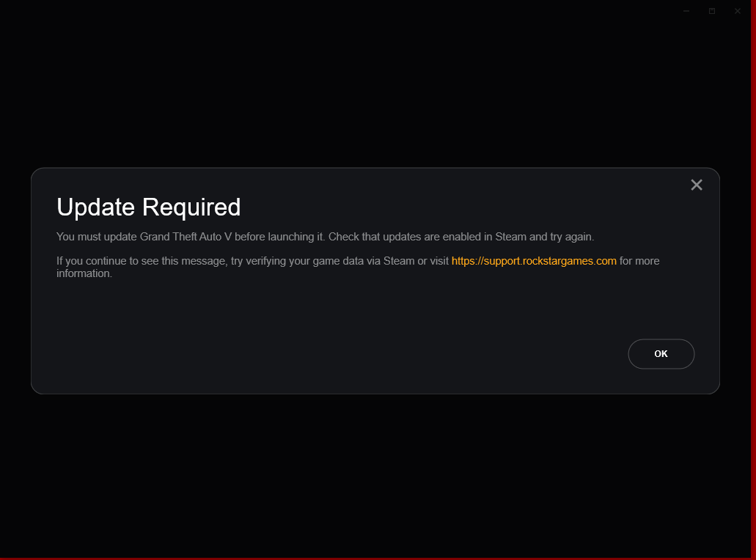Click OK to dismiss the Update Required dialog

pos(661,354)
